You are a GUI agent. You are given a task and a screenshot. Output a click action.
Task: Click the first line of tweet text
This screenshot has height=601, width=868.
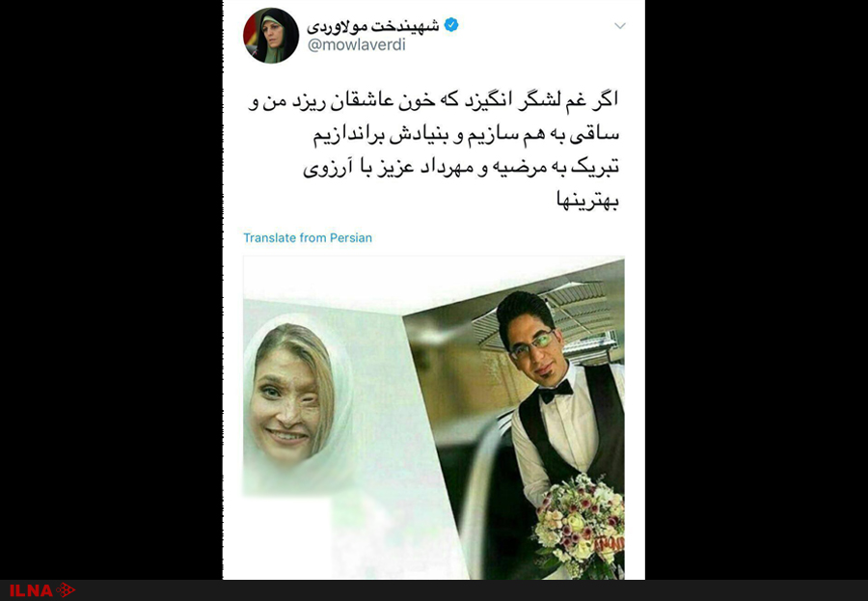(x=433, y=101)
